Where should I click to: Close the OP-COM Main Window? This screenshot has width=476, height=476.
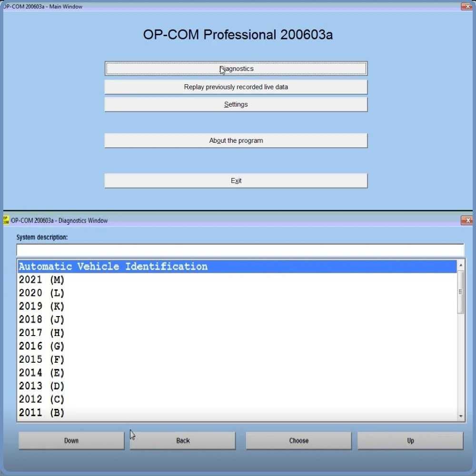point(466,6)
